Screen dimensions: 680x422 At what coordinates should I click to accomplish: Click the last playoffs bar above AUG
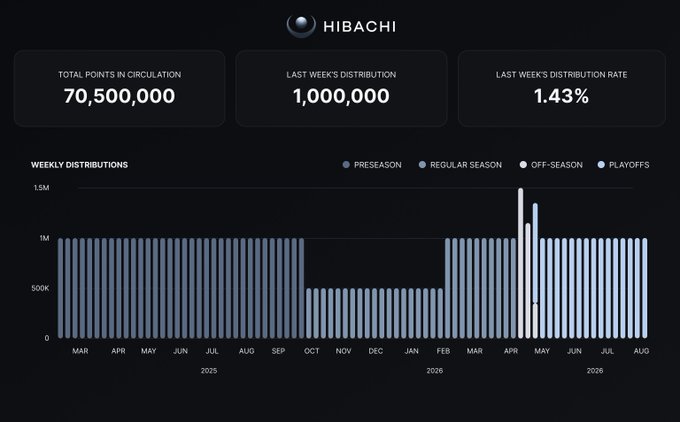pyautogui.click(x=644, y=288)
